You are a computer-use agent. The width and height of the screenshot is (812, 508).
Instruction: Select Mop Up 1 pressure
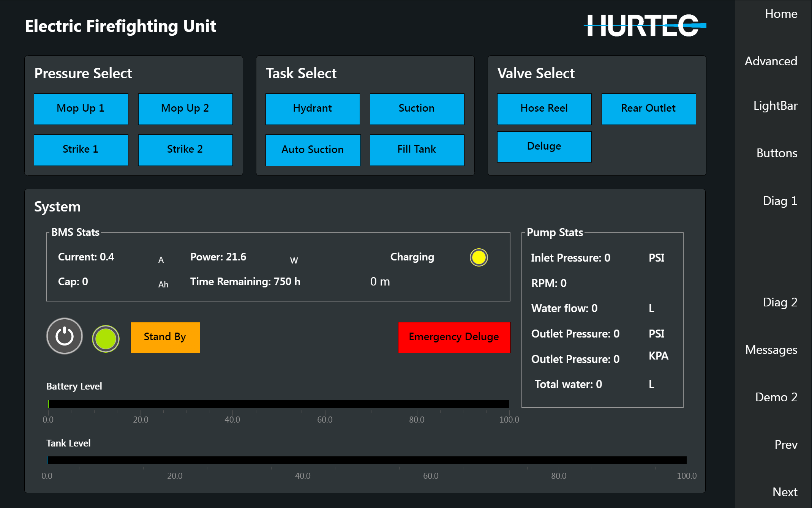(81, 109)
